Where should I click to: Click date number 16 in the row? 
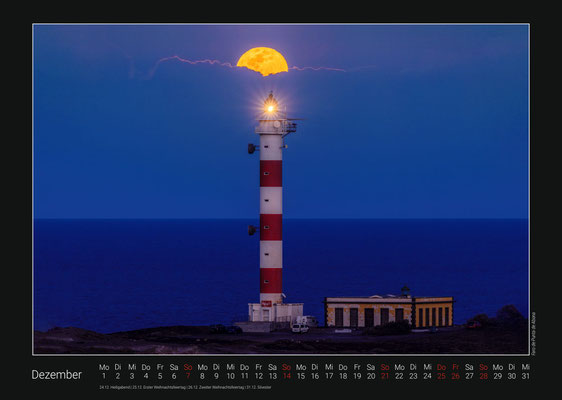tap(315, 376)
